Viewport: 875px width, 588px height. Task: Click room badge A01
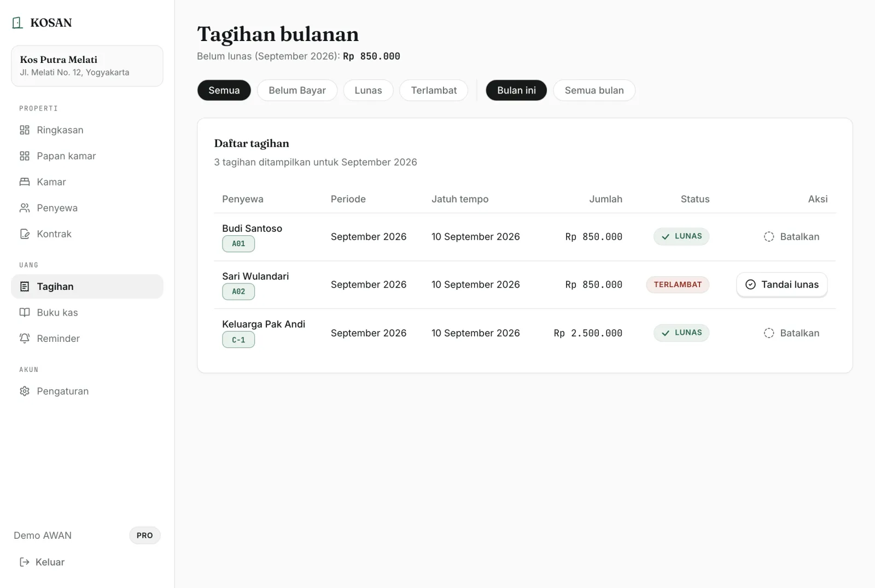point(238,244)
